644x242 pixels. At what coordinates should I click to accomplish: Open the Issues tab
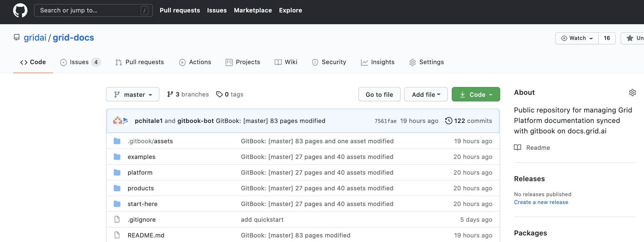[80, 62]
